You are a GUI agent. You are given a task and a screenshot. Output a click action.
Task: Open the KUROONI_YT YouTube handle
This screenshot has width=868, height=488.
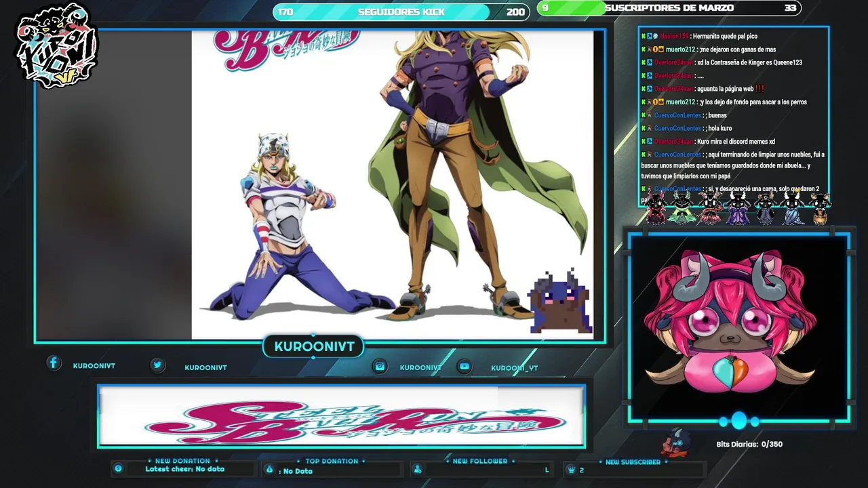tap(515, 368)
